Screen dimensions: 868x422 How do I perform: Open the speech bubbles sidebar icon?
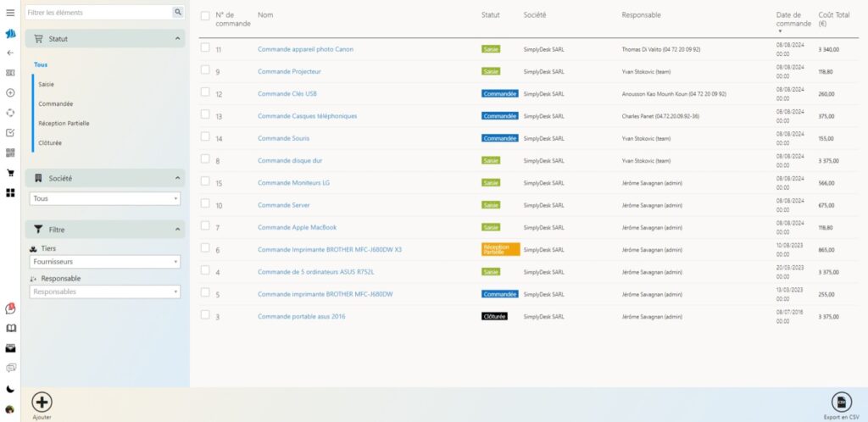pos(10,369)
